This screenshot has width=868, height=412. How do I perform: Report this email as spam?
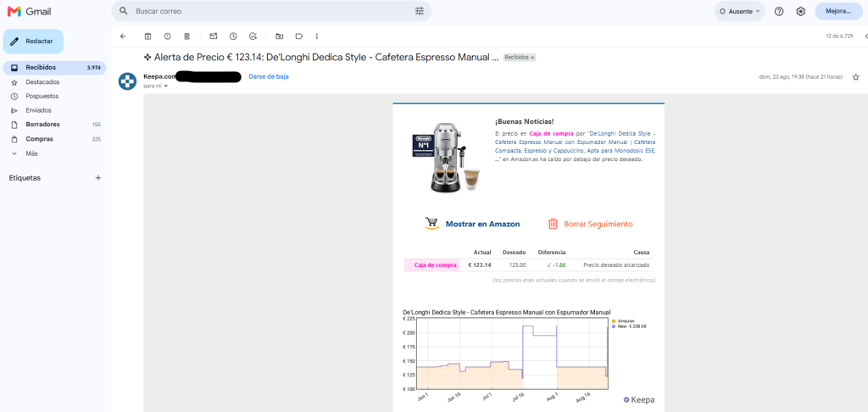click(167, 36)
